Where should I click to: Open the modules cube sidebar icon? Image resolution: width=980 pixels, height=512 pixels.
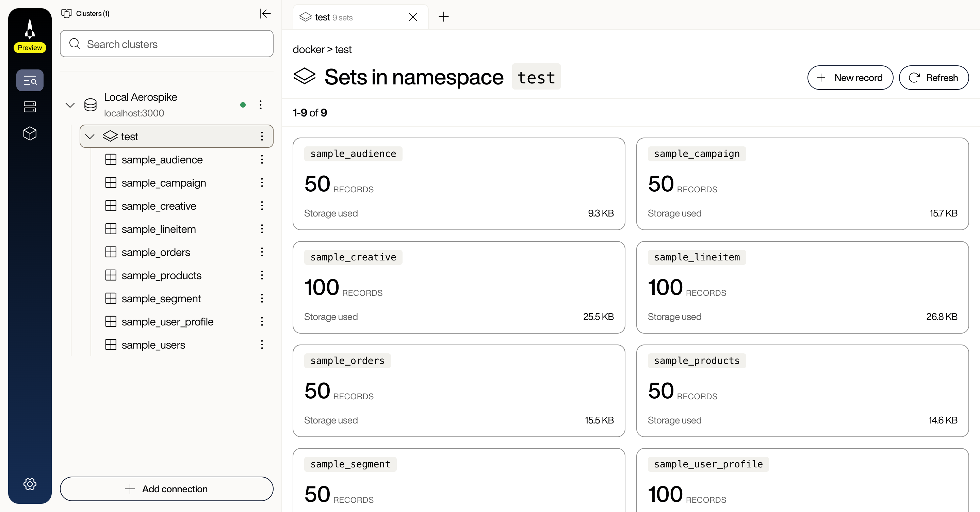pos(30,133)
